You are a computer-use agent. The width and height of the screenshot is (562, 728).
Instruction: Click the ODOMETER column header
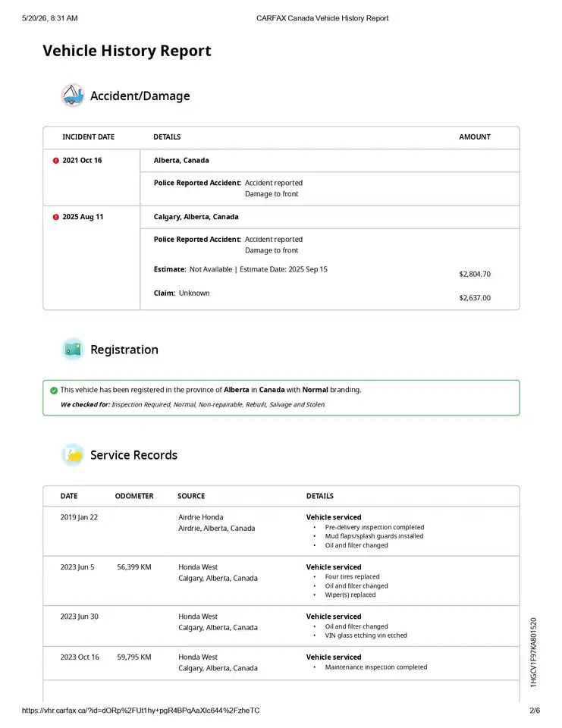[x=134, y=496]
